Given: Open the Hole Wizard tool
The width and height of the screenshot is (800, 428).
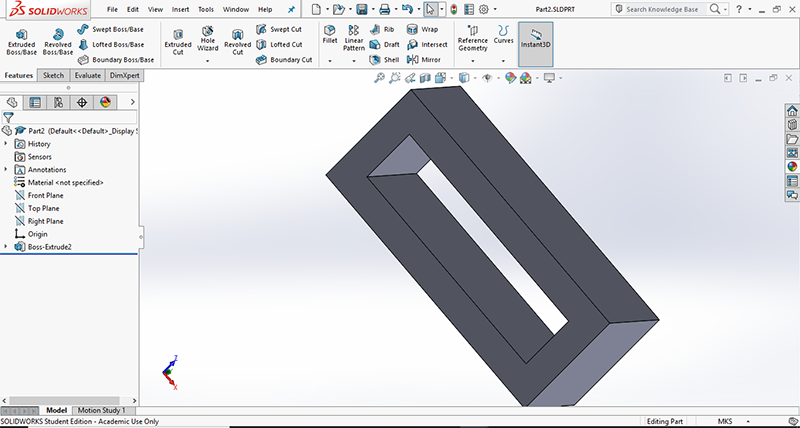Looking at the screenshot, I should click(x=208, y=40).
